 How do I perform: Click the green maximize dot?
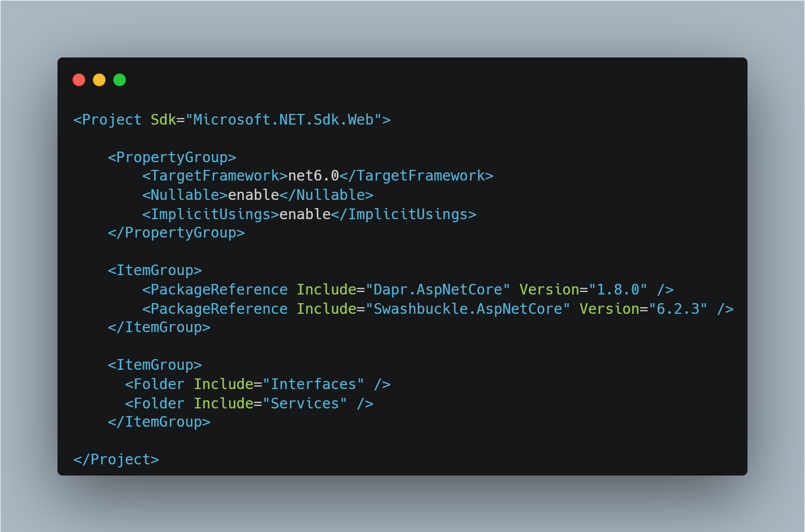tap(120, 80)
